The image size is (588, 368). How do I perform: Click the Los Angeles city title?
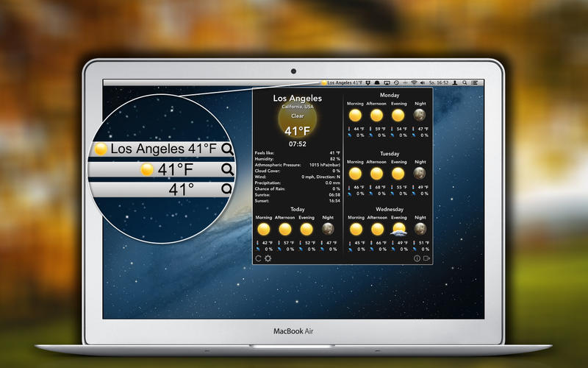click(x=298, y=99)
